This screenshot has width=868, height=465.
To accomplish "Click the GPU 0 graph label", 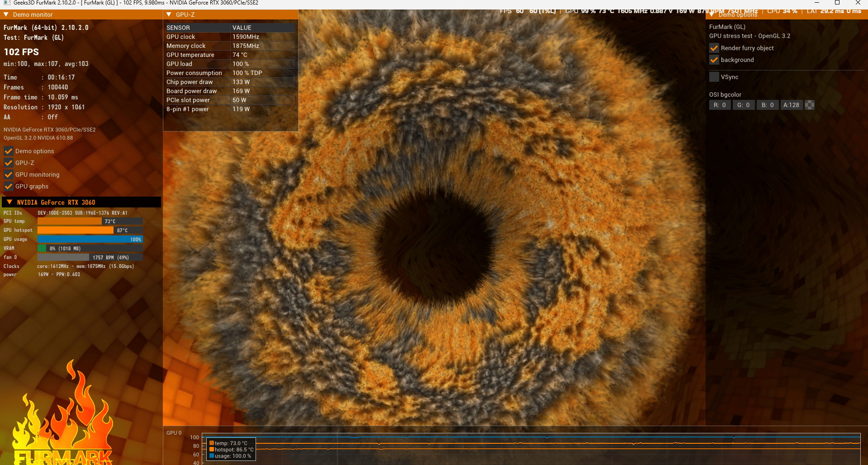I will tap(174, 433).
